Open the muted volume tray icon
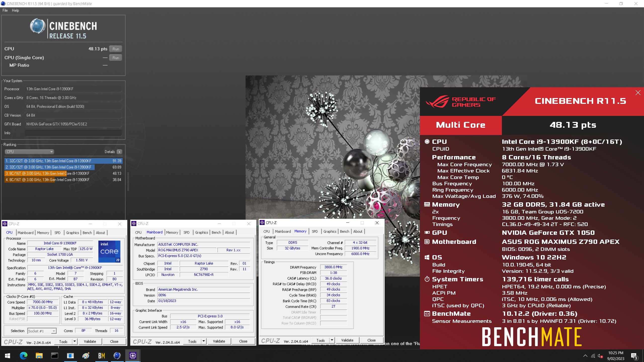 pos(600,356)
